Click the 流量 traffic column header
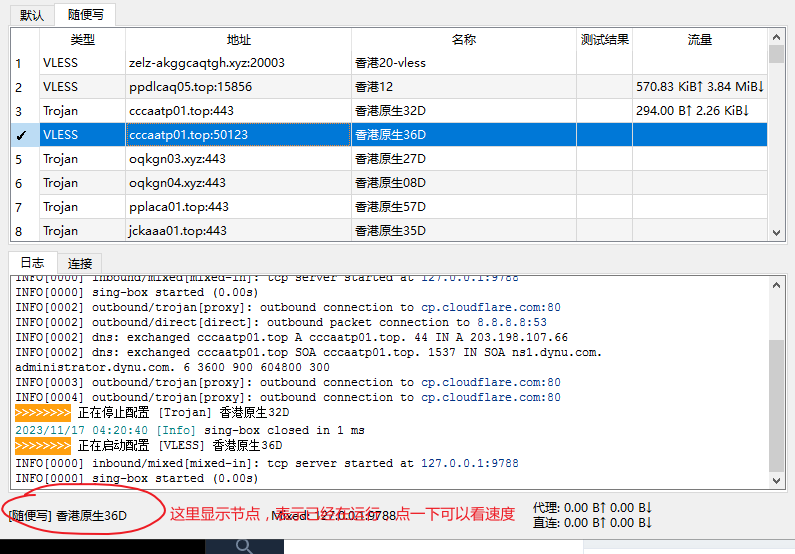This screenshot has height=554, width=795. click(x=699, y=40)
